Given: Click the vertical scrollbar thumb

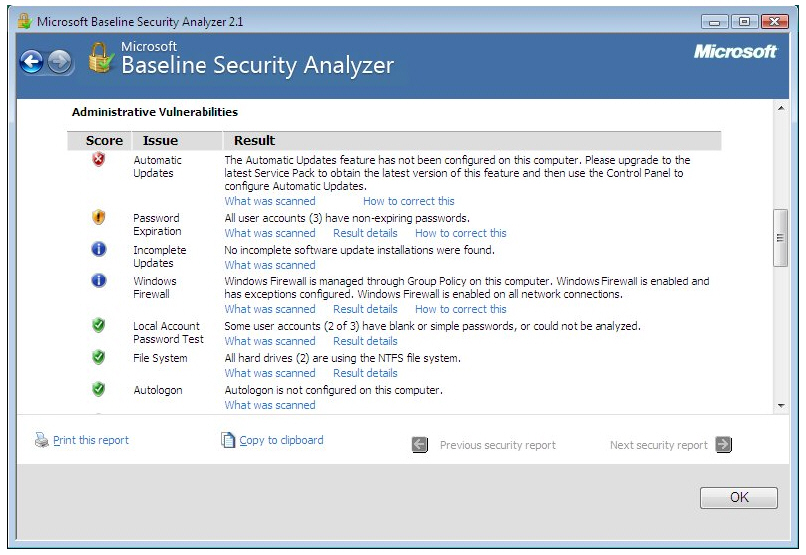Looking at the screenshot, I should tap(780, 238).
